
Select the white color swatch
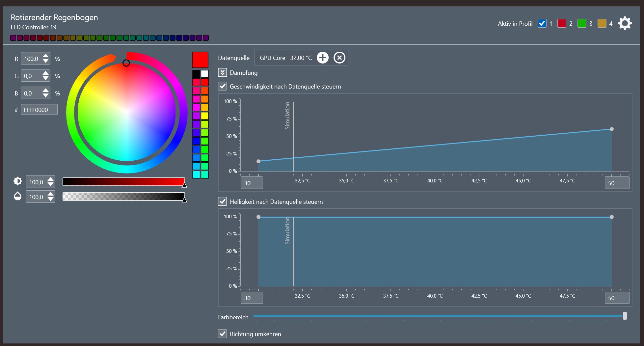click(205, 74)
